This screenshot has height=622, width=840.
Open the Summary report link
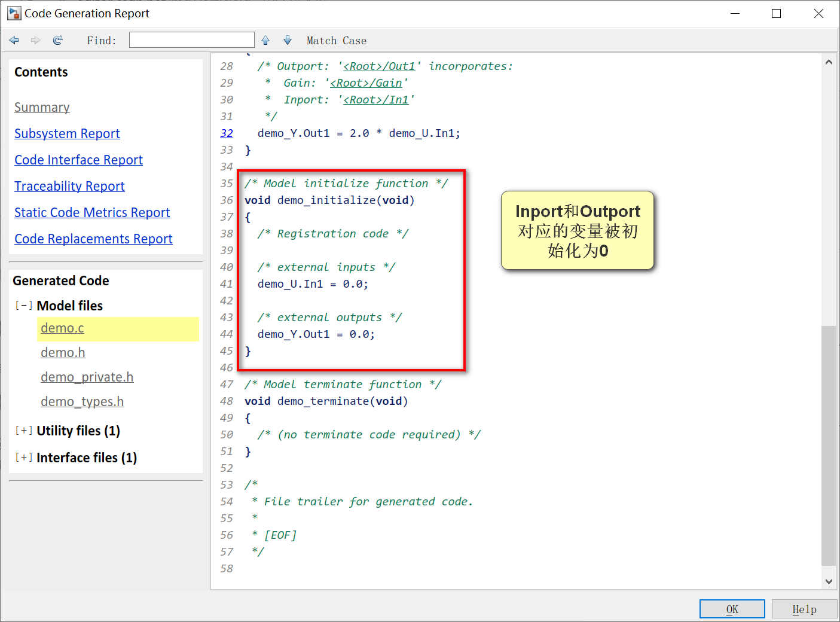[42, 108]
